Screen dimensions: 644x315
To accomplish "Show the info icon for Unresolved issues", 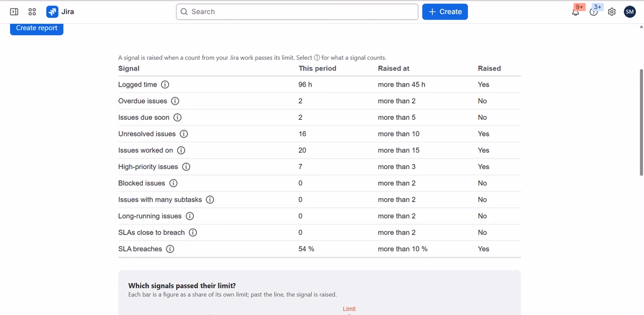I will pyautogui.click(x=184, y=134).
